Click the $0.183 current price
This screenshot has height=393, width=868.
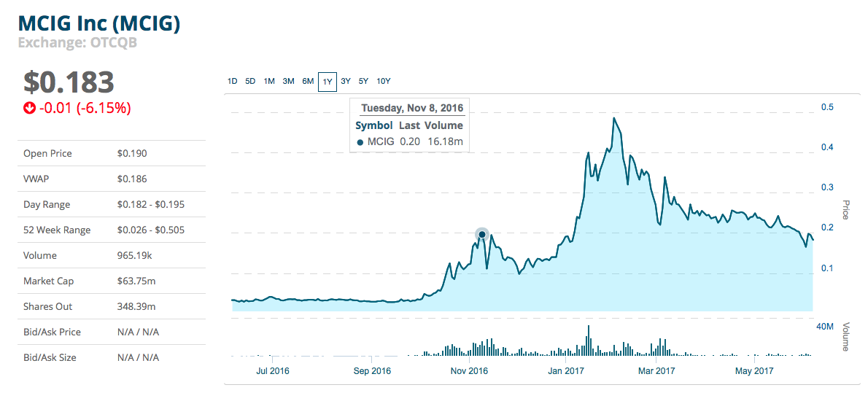tap(69, 82)
